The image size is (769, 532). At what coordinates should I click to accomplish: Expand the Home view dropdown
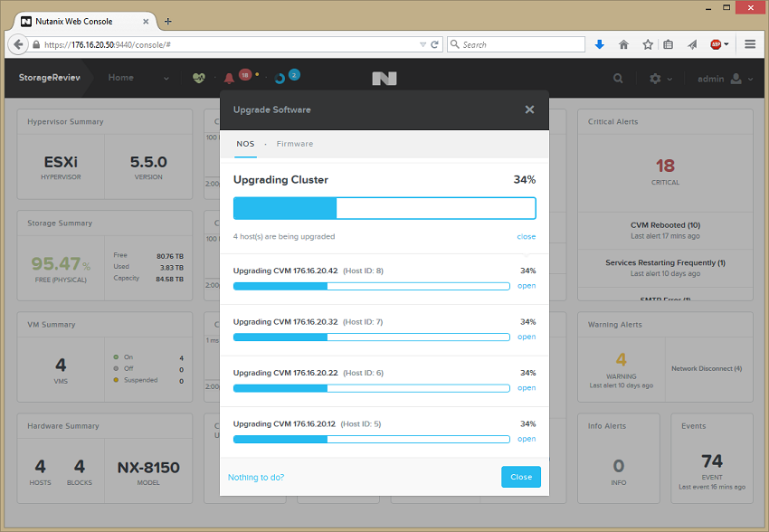tap(138, 78)
